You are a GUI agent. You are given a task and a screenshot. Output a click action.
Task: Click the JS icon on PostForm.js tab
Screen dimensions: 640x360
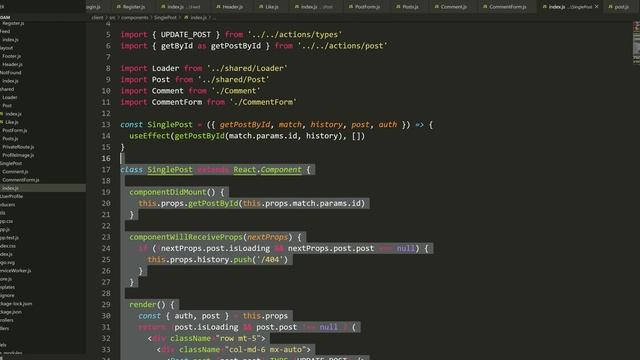(x=351, y=7)
